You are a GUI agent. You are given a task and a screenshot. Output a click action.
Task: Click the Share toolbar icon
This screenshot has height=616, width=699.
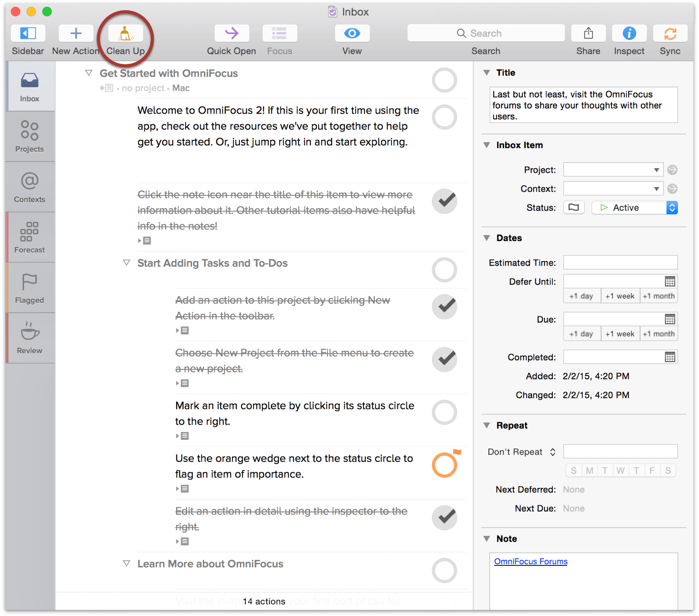(x=588, y=33)
